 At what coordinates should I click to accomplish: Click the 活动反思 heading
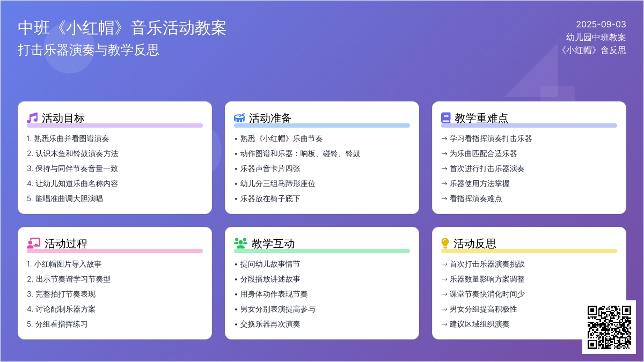[475, 243]
